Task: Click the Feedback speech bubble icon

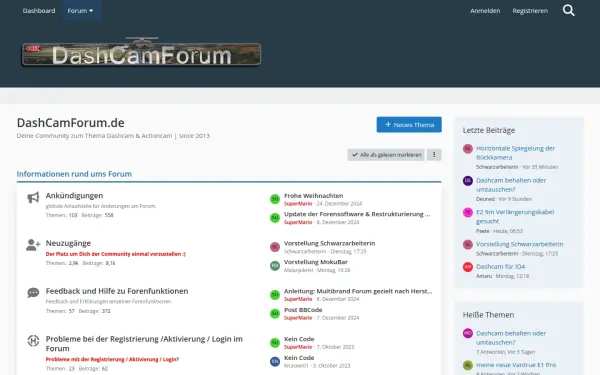Action: tap(33, 293)
